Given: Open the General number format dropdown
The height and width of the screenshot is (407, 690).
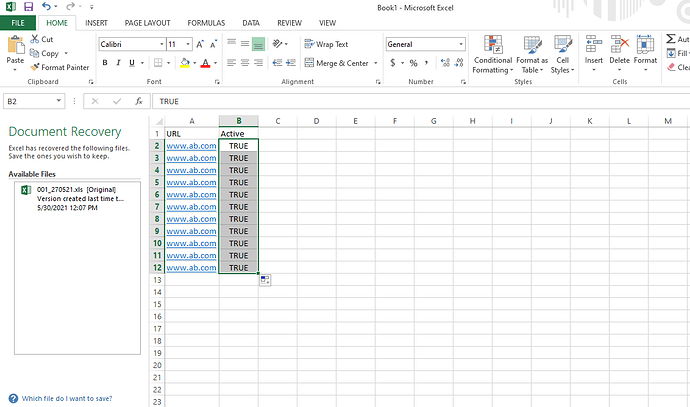Looking at the screenshot, I should click(461, 44).
